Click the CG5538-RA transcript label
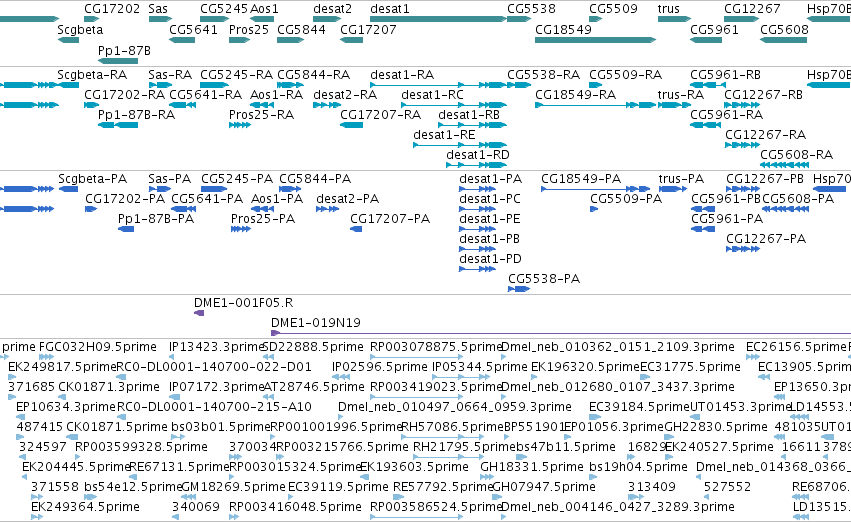 (543, 75)
